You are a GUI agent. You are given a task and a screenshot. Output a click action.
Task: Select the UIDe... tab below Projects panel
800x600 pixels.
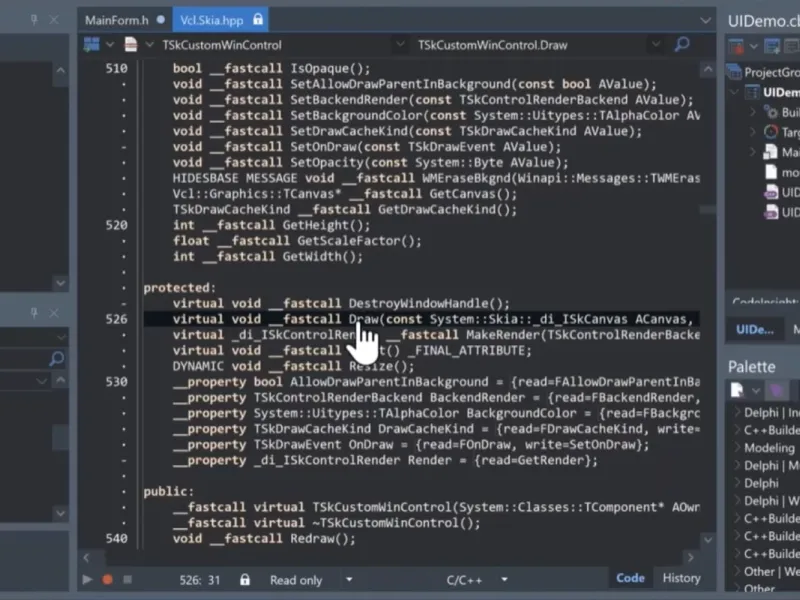[755, 330]
